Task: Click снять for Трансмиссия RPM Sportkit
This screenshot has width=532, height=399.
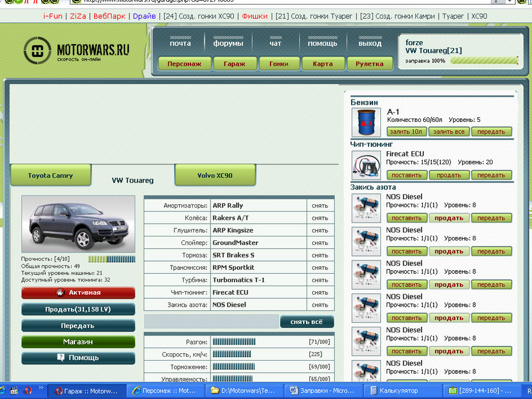Action: 320,267
